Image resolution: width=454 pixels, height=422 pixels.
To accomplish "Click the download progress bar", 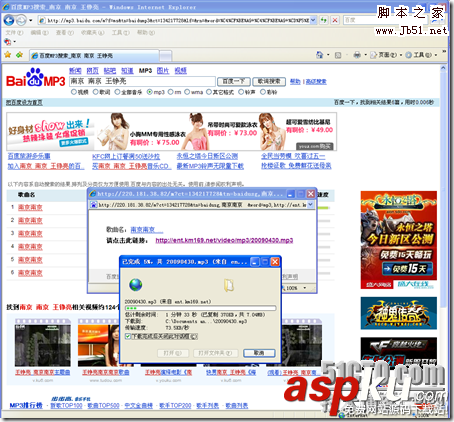I will (200, 308).
